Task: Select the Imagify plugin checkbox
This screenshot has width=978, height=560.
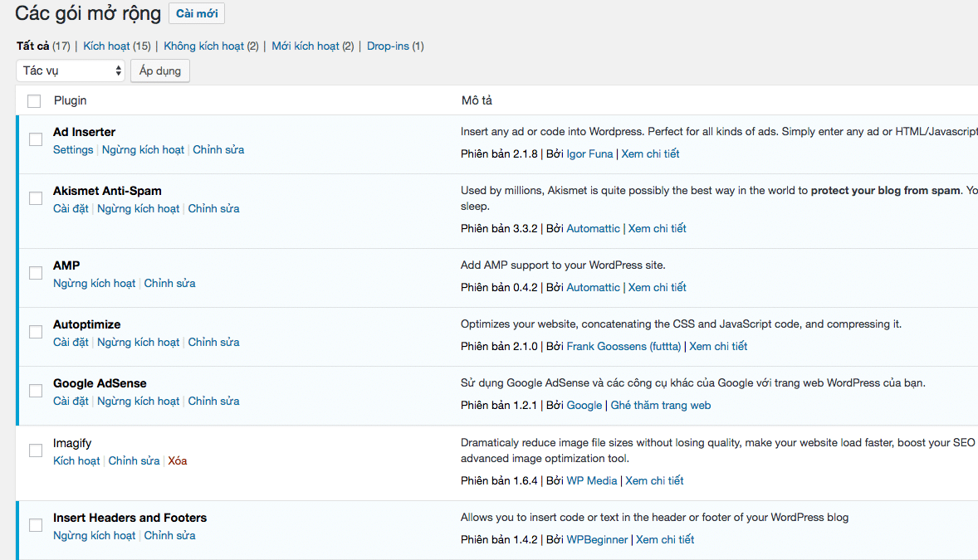Action: tap(36, 450)
